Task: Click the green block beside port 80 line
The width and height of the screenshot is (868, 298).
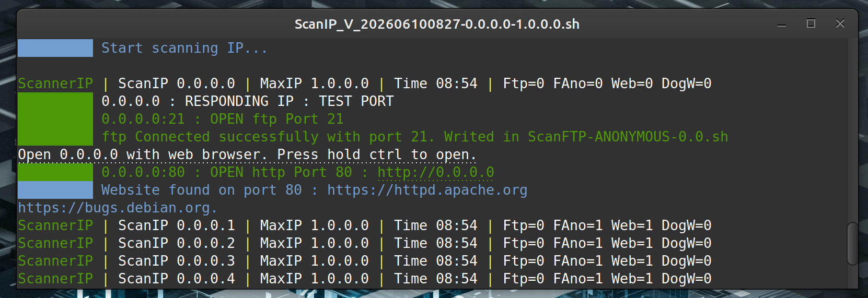Action: 55,172
